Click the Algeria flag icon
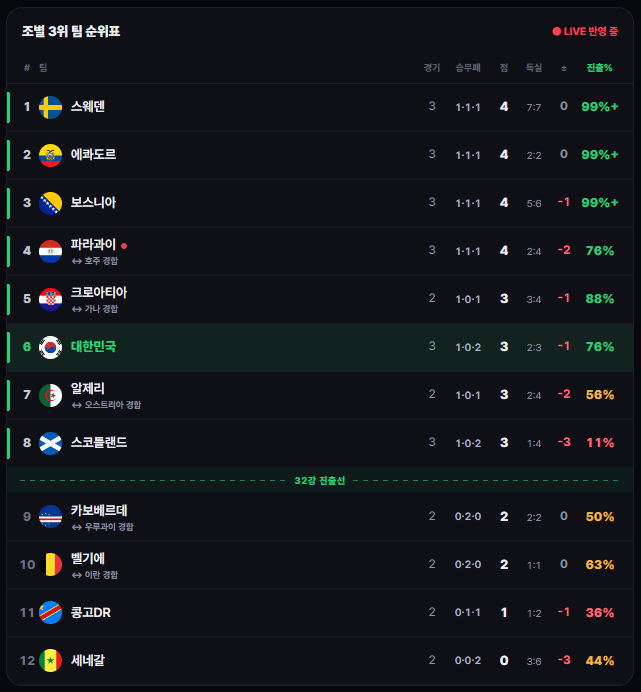 coord(50,395)
